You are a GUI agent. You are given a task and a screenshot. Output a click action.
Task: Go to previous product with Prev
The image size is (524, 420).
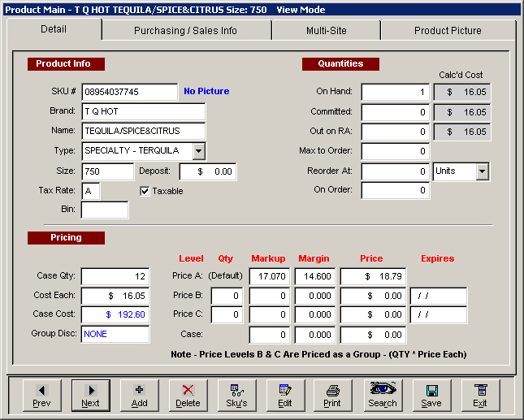point(41,396)
